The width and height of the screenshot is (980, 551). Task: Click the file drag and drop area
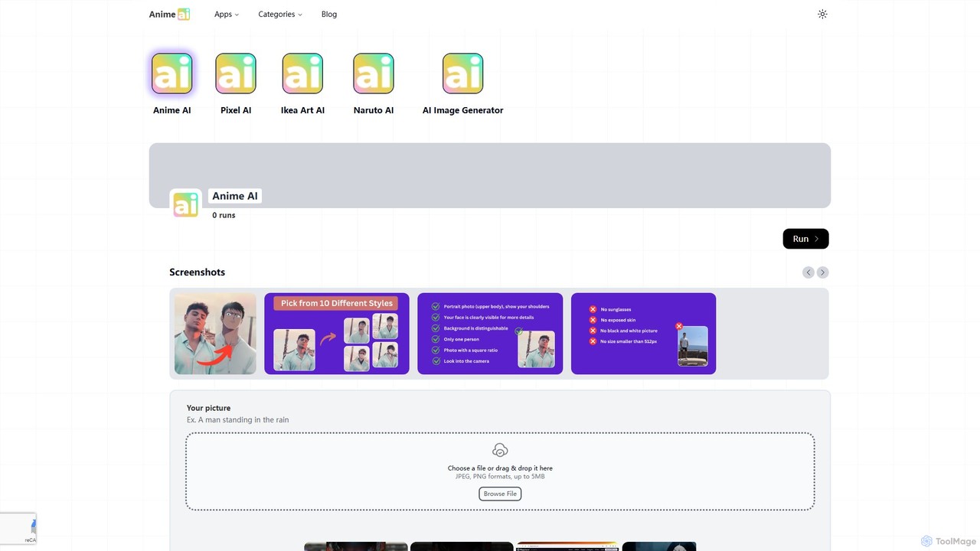[x=500, y=471]
